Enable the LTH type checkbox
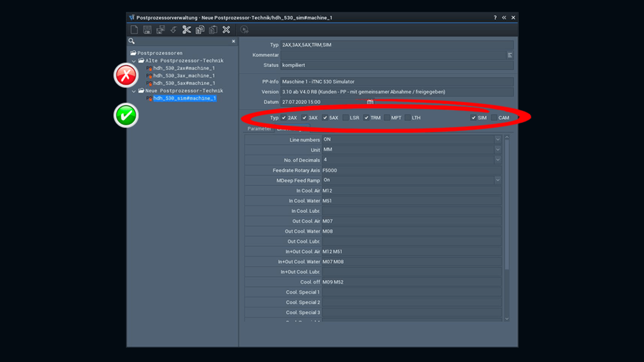Screen dimensions: 644x362 click(x=408, y=118)
